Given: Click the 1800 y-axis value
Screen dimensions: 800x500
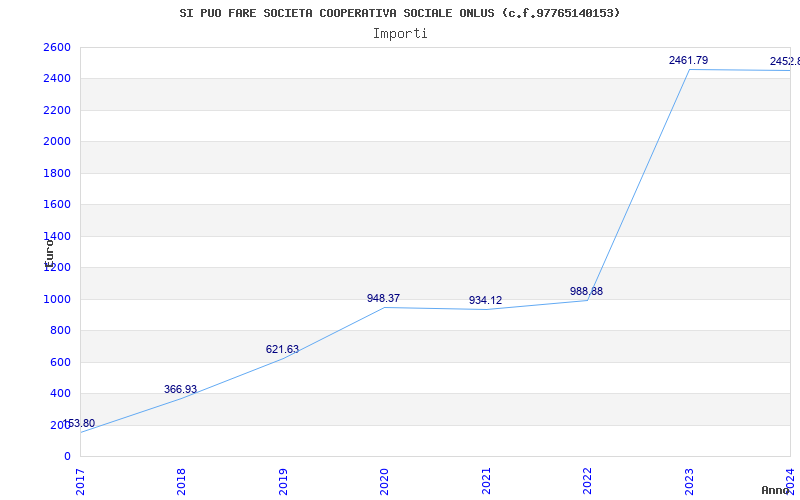Looking at the screenshot, I should coord(57,173).
